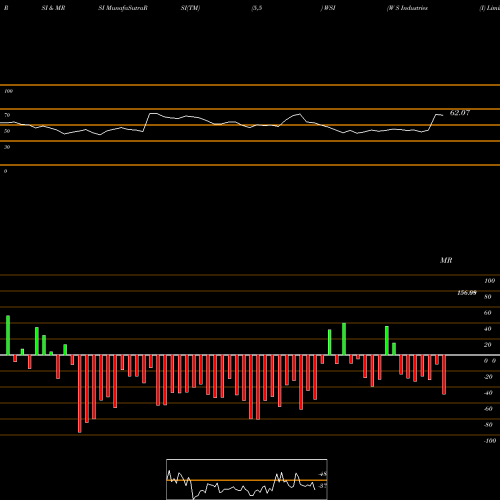This screenshot has width=500, height=500.
Task: Click the 'SI(TM)' header text
Action: tap(190, 8)
